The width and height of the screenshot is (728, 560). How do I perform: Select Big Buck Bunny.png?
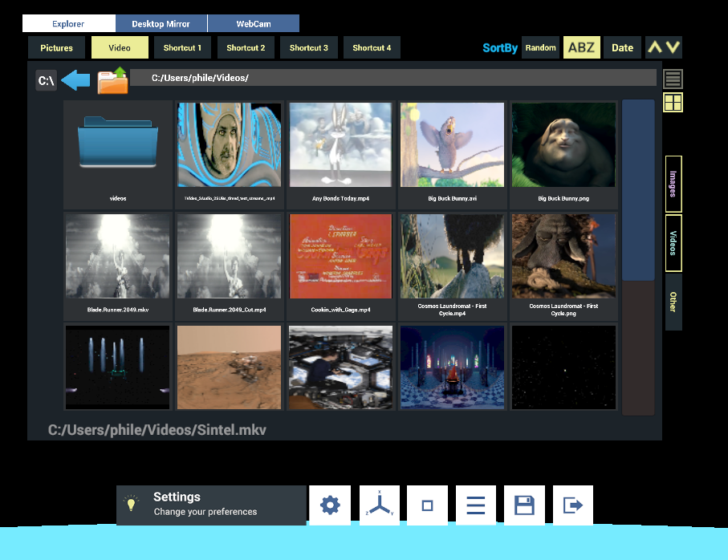[563, 155]
